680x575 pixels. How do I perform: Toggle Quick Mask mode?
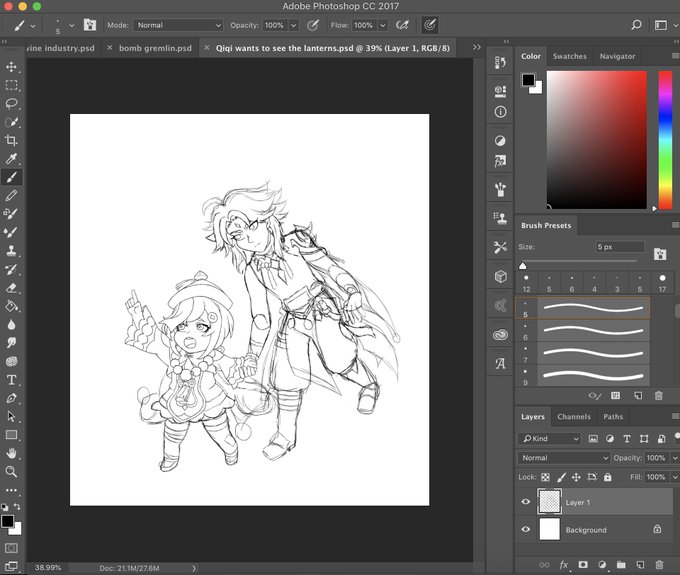(x=11, y=548)
